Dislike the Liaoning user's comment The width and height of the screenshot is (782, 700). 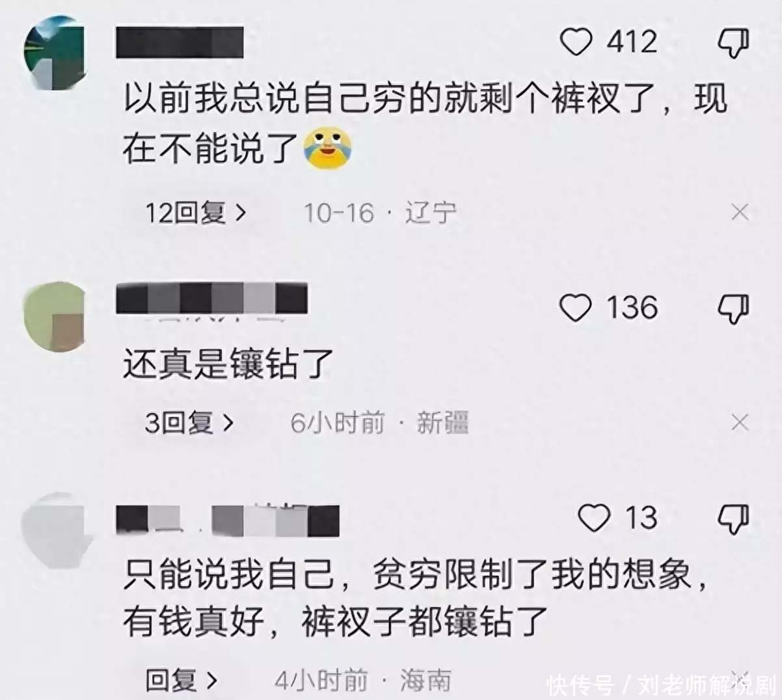click(733, 43)
